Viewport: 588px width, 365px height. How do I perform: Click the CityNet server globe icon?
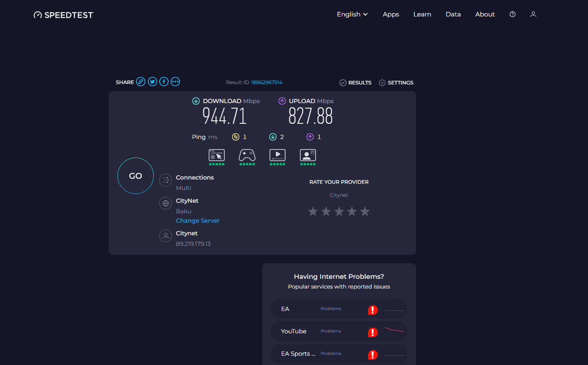pyautogui.click(x=166, y=204)
